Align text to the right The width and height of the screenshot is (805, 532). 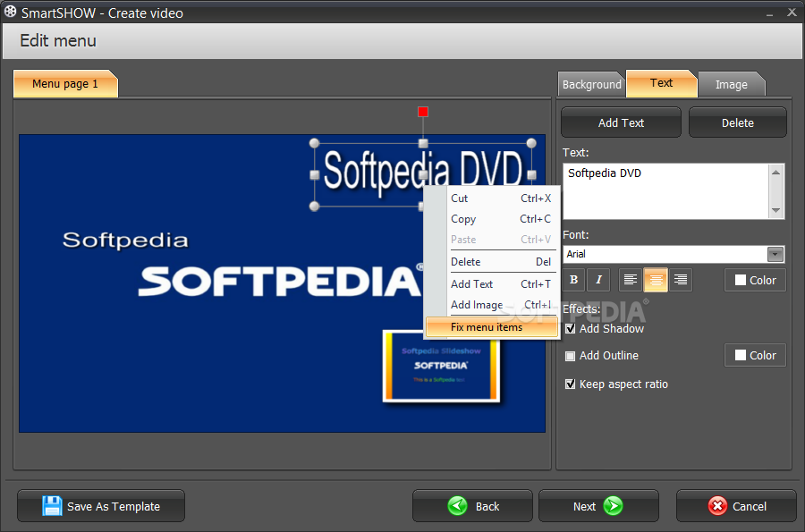tap(681, 280)
